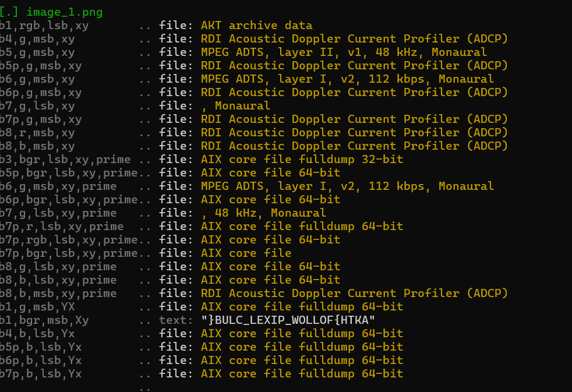Select the b3,bgr,lsb,xy,prime label
This screenshot has width=572, height=392.
(65, 160)
